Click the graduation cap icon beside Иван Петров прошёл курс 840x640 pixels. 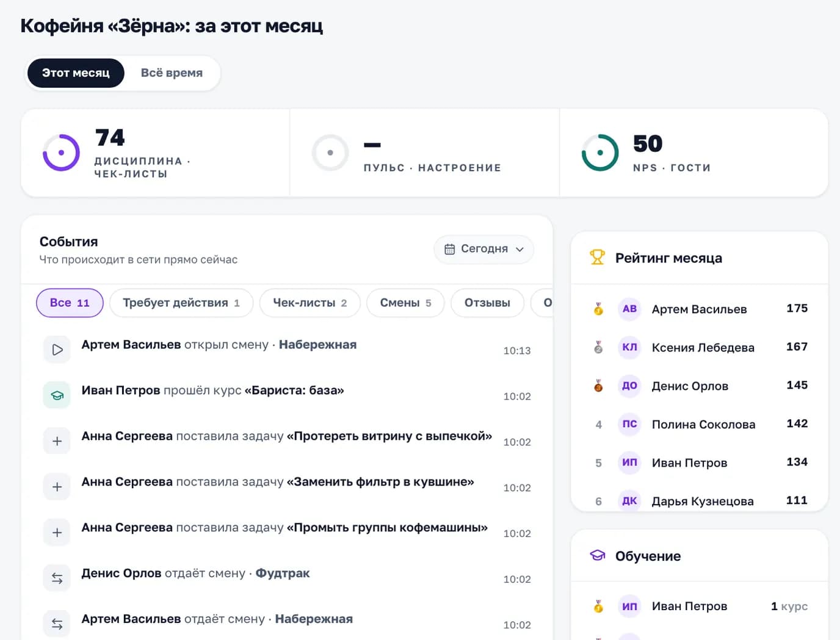click(x=57, y=395)
